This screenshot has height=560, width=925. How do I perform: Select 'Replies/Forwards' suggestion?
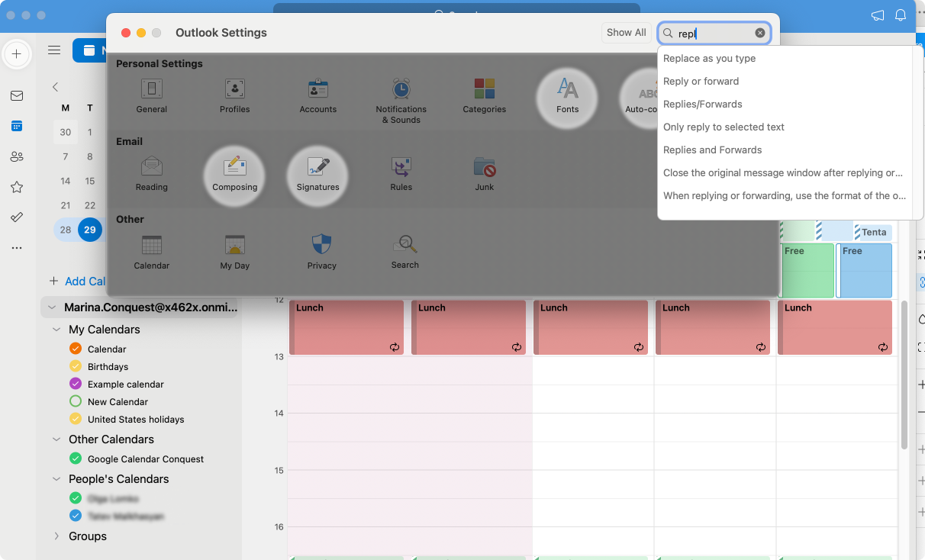tap(785, 104)
